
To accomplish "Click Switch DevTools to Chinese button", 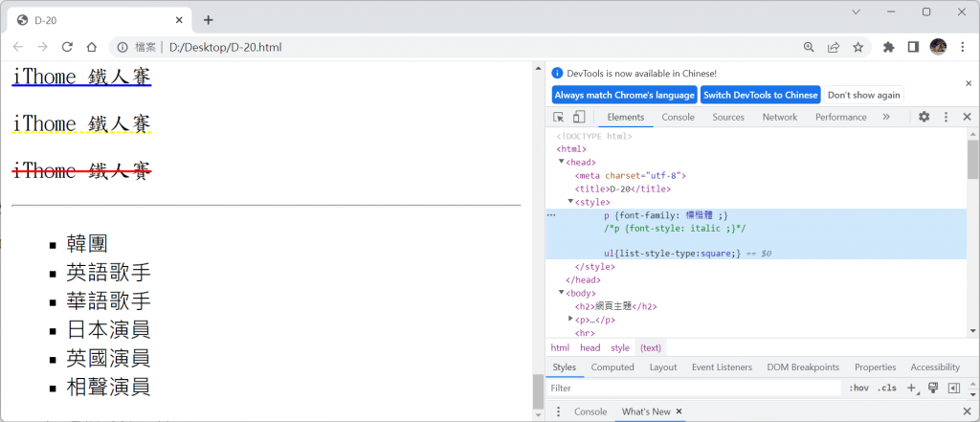I will 761,95.
